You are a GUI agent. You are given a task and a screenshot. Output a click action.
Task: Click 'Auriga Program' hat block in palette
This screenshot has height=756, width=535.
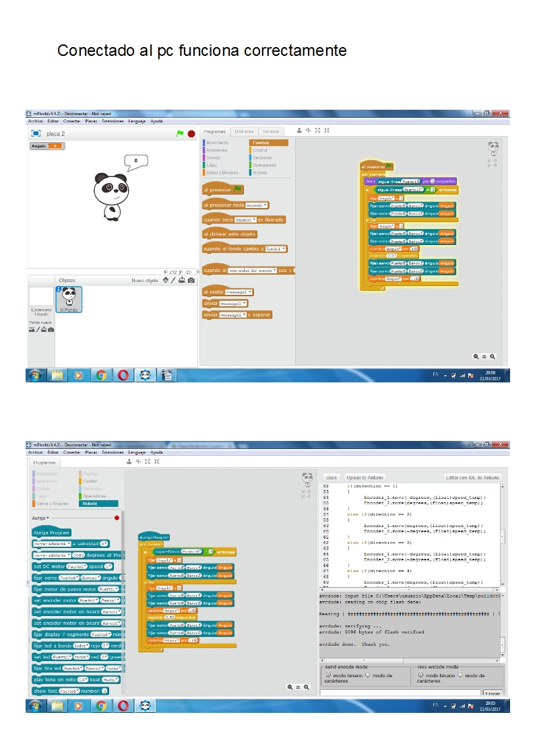[51, 532]
